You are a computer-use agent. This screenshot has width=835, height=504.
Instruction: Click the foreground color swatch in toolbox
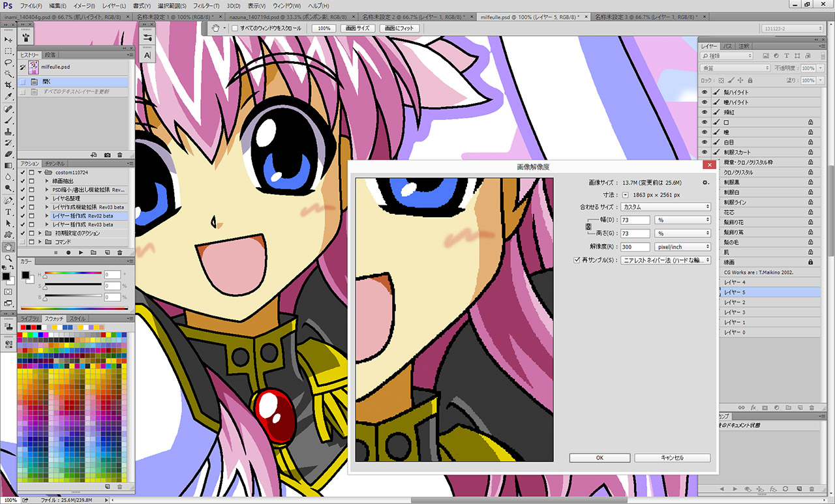pos(6,276)
